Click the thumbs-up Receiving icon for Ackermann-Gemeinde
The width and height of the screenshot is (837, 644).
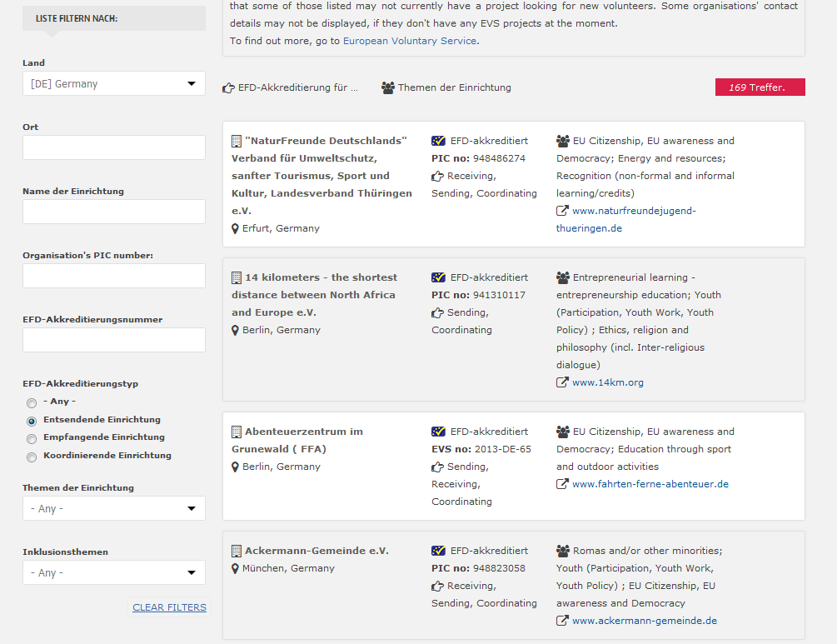click(x=439, y=585)
